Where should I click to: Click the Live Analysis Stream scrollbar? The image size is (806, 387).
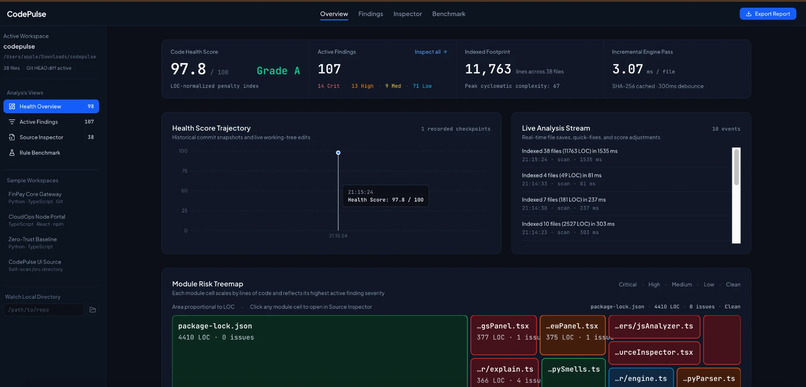click(736, 195)
